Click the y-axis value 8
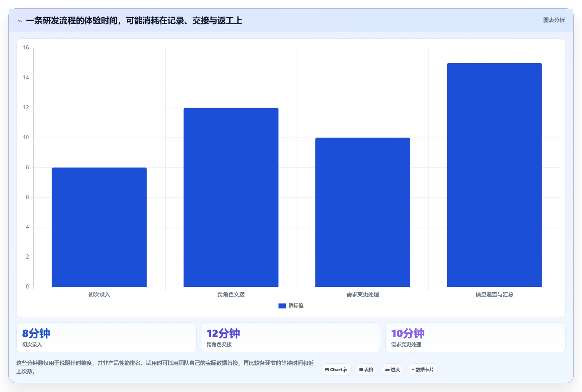The image size is (582, 392). coord(27,168)
